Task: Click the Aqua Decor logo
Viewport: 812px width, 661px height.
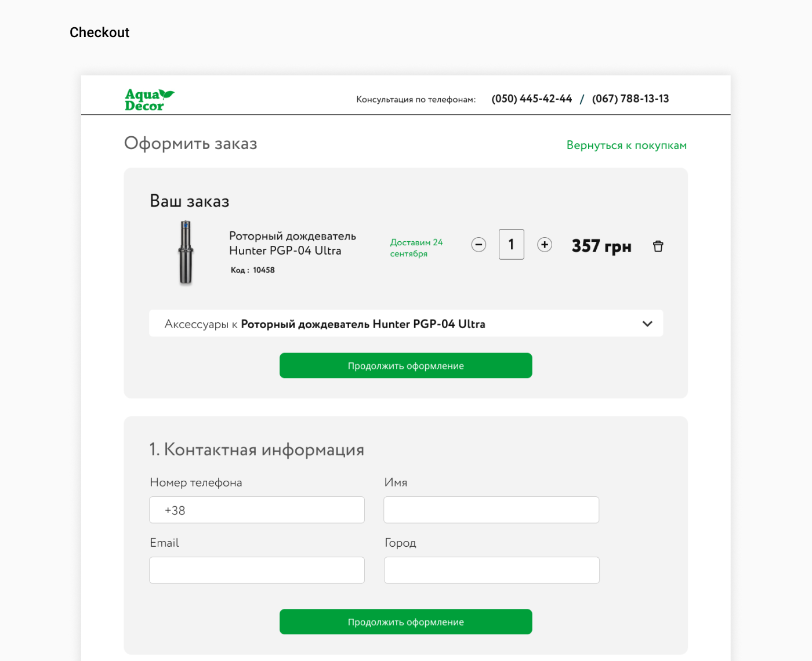Action: (149, 100)
